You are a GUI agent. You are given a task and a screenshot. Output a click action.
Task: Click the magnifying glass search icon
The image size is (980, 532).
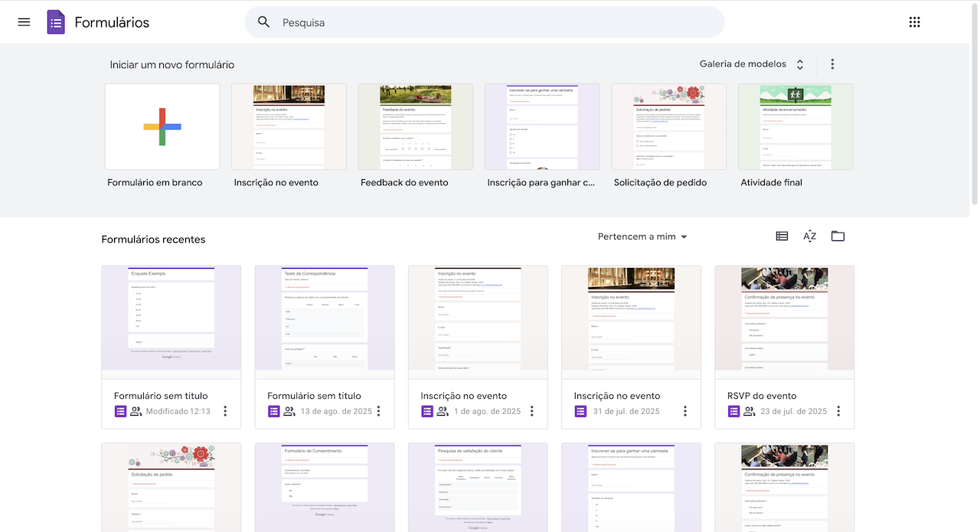[264, 22]
